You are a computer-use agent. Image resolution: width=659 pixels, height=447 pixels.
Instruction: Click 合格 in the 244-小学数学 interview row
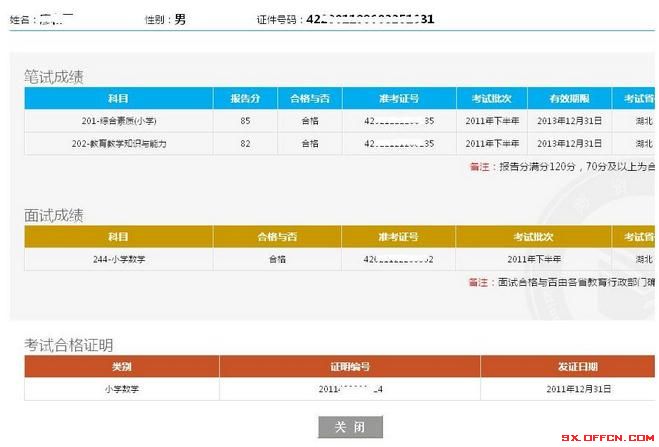277,259
